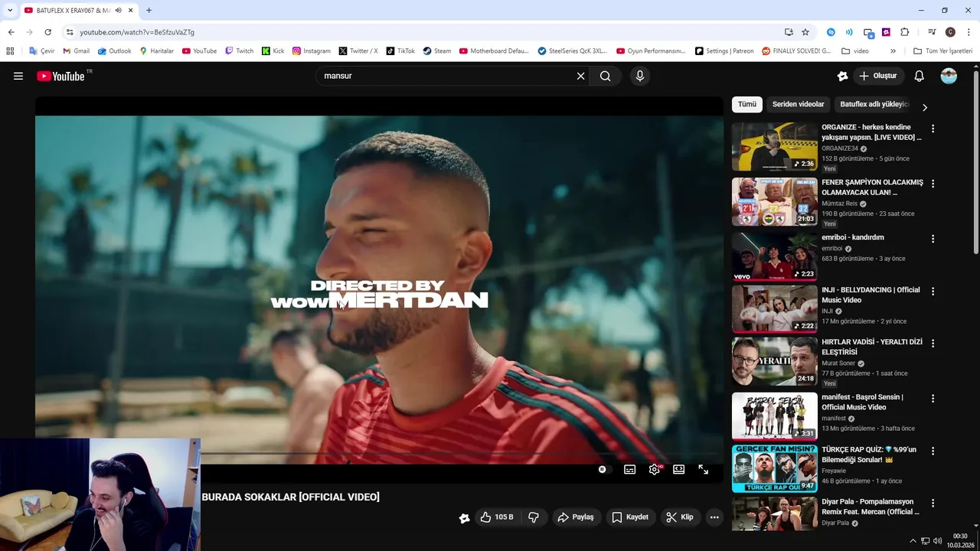Open the TikTok bookmark

click(x=400, y=51)
